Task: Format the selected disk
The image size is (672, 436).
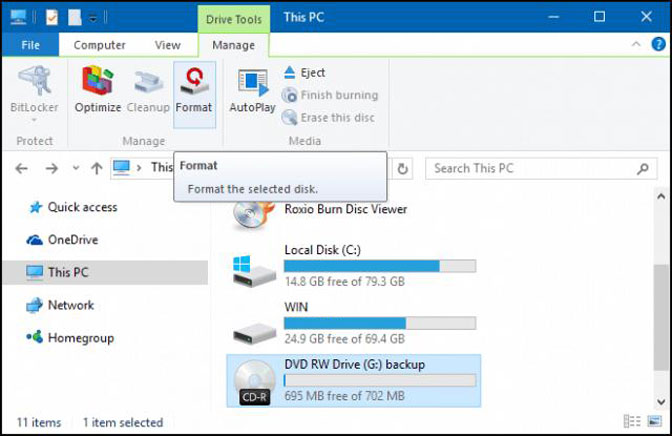Action: click(x=194, y=94)
